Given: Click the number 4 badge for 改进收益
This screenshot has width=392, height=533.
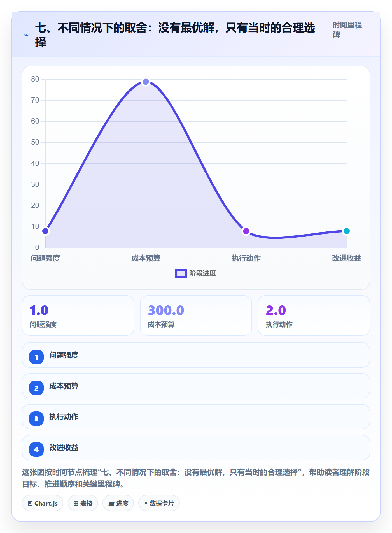Looking at the screenshot, I should [x=36, y=449].
